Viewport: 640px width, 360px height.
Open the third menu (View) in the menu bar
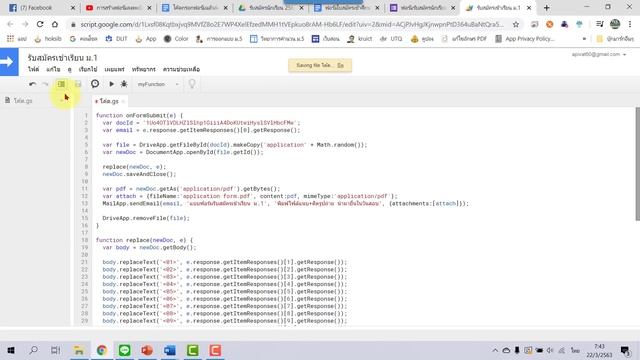tap(69, 69)
